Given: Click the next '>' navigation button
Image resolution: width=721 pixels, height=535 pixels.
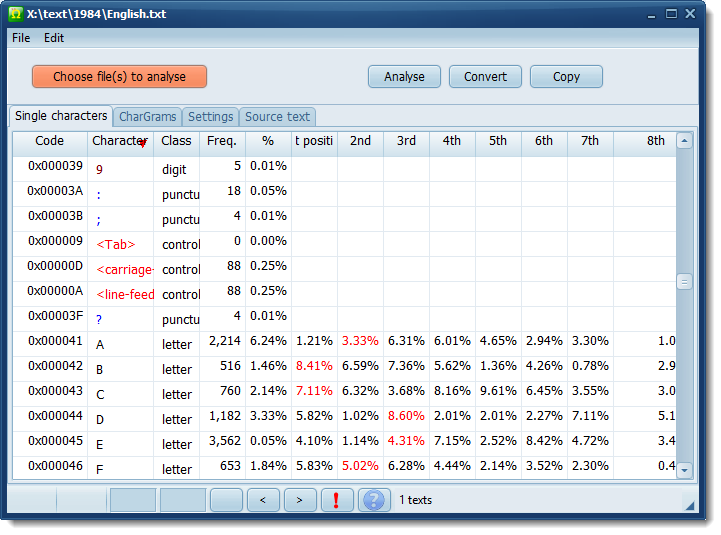Looking at the screenshot, I should tap(300, 500).
